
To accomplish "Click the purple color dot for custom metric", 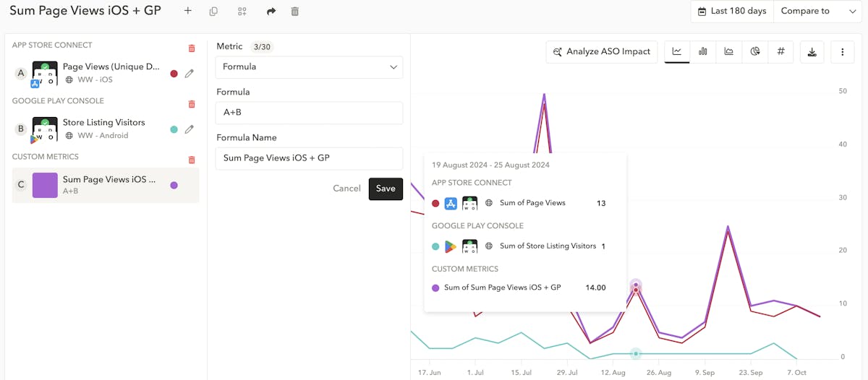I will click(174, 186).
